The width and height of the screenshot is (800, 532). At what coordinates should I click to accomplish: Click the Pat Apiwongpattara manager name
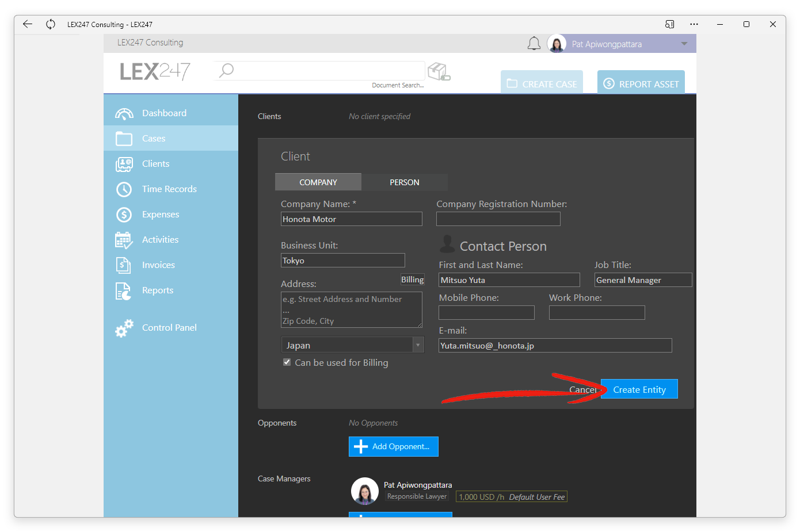(x=418, y=485)
